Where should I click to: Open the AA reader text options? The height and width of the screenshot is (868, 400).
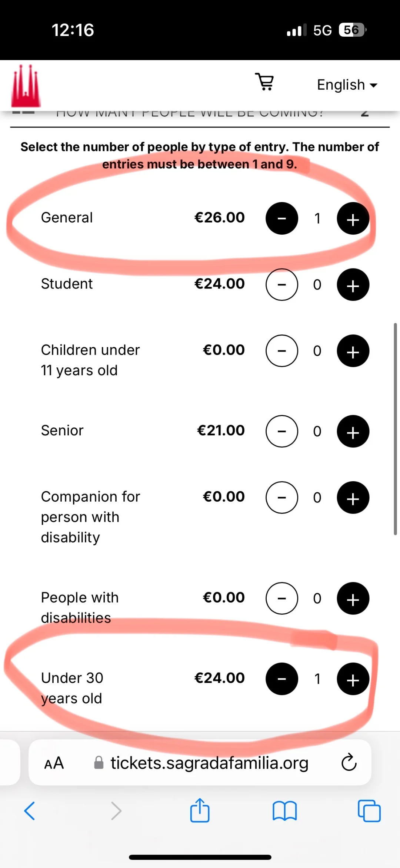click(x=54, y=763)
